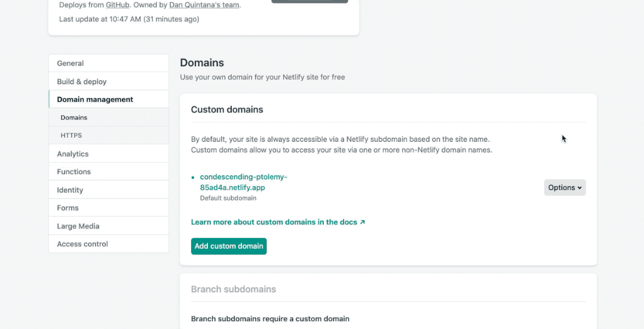644x329 pixels.
Task: Open Analytics settings in sidebar
Action: click(x=109, y=154)
